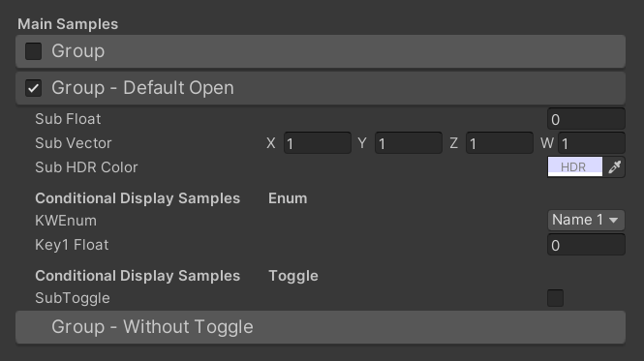
Task: Toggle the SubToggle checkbox
Action: click(x=555, y=298)
